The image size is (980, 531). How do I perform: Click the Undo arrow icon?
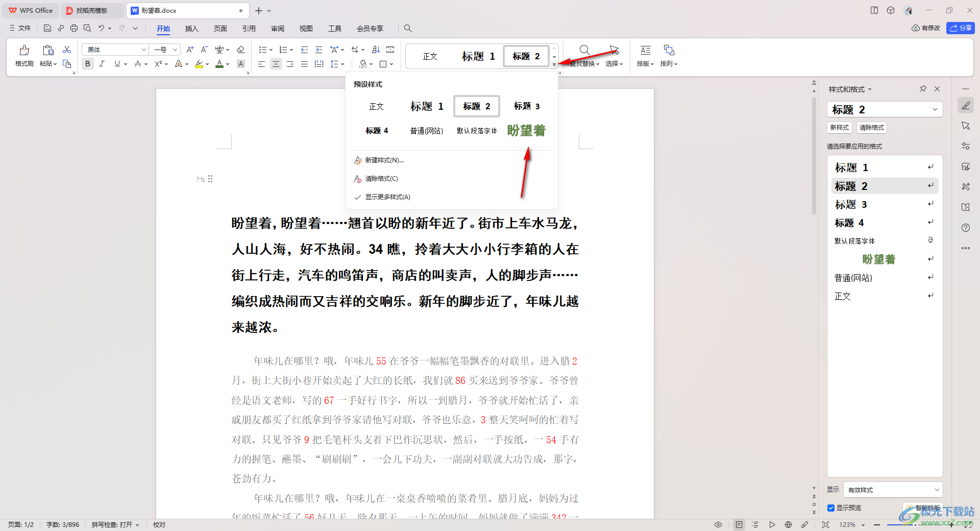(x=101, y=28)
